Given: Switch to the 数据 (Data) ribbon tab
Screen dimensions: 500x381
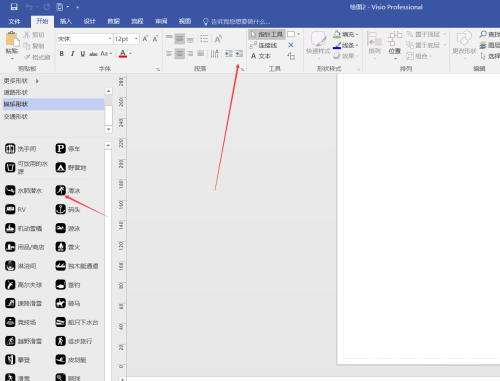Looking at the screenshot, I should point(113,22).
